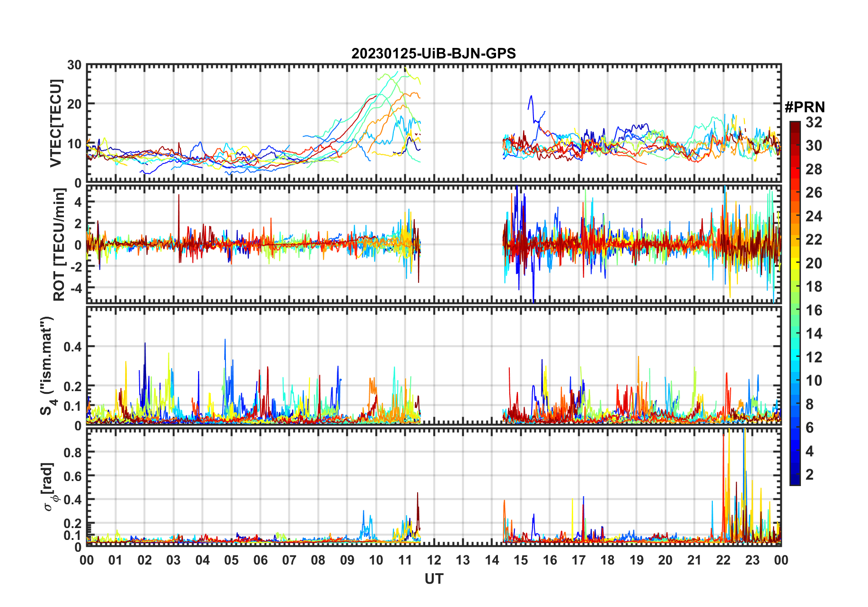Click the ROT [TECU/min] y-axis label
This screenshot has height=607, width=868.
(59, 244)
